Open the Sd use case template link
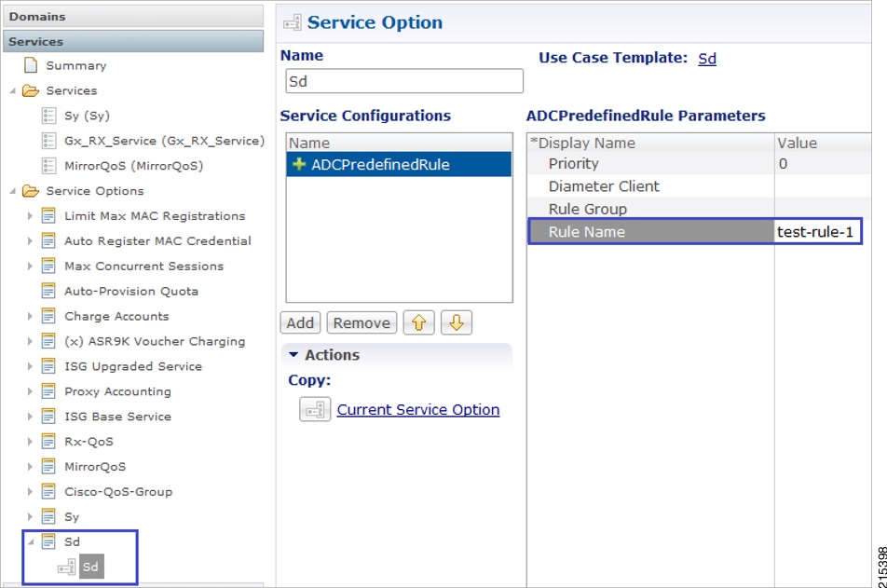This screenshot has height=588, width=887. [707, 59]
